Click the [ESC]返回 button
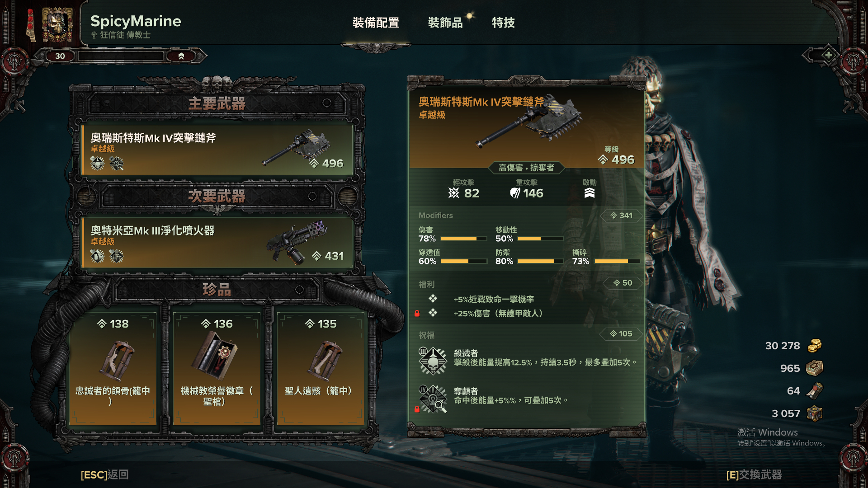868x488 pixels. [x=105, y=474]
